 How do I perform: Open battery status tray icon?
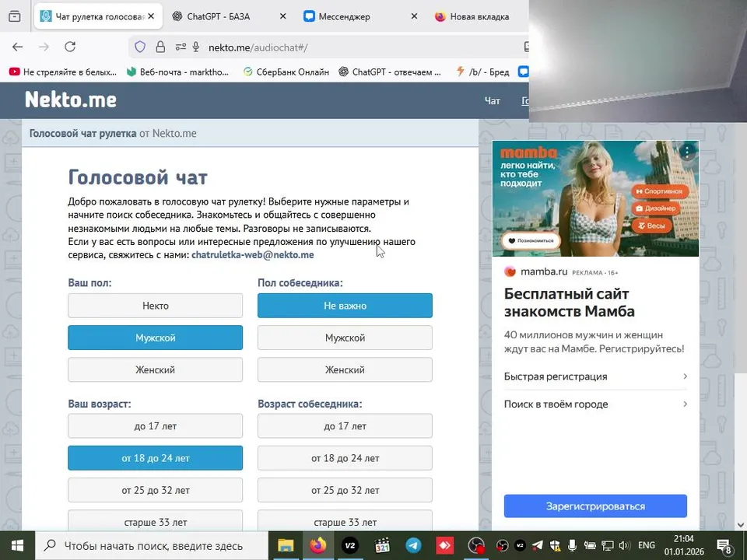[590, 546]
